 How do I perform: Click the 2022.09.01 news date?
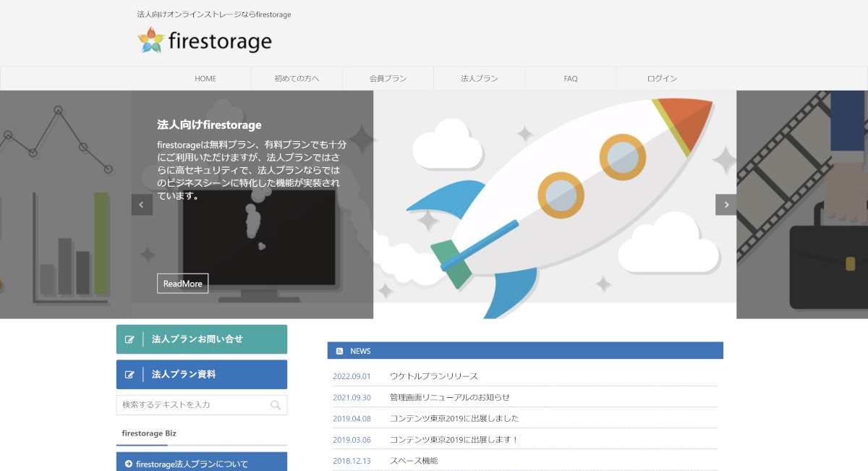click(x=352, y=376)
